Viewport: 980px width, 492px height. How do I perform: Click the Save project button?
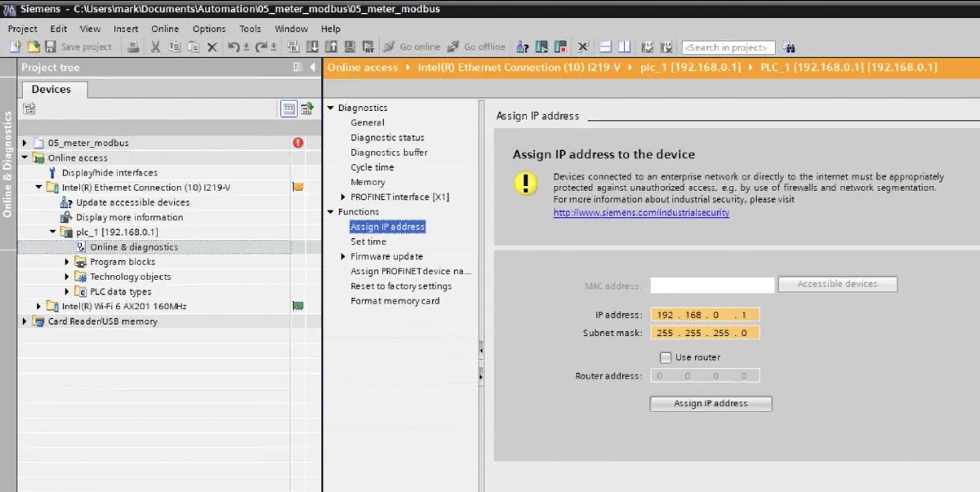[x=78, y=47]
